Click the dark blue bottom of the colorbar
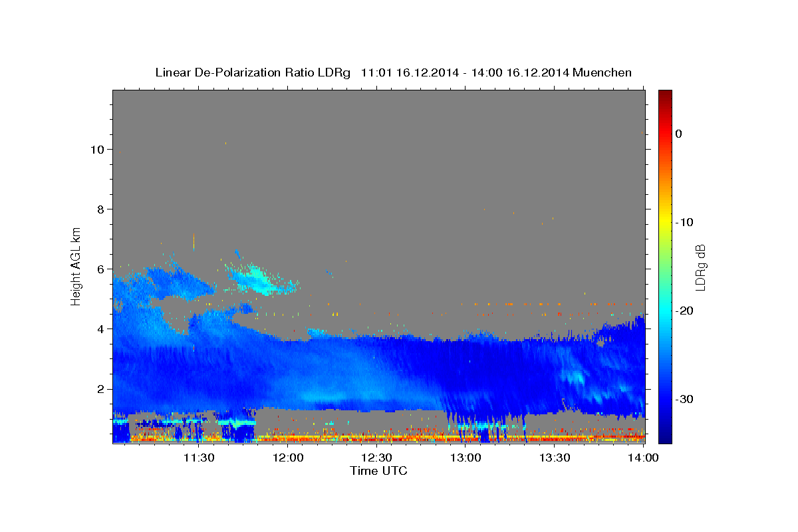 click(x=665, y=436)
